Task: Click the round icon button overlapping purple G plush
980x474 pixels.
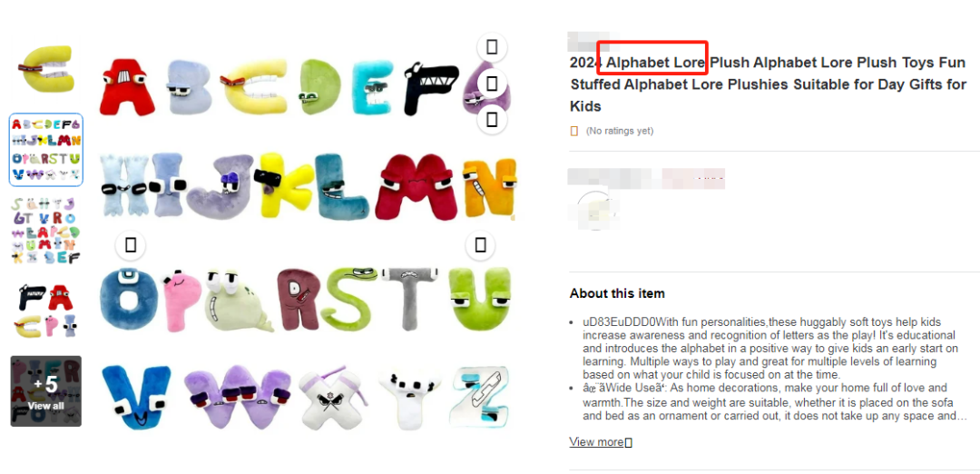Action: [x=492, y=83]
